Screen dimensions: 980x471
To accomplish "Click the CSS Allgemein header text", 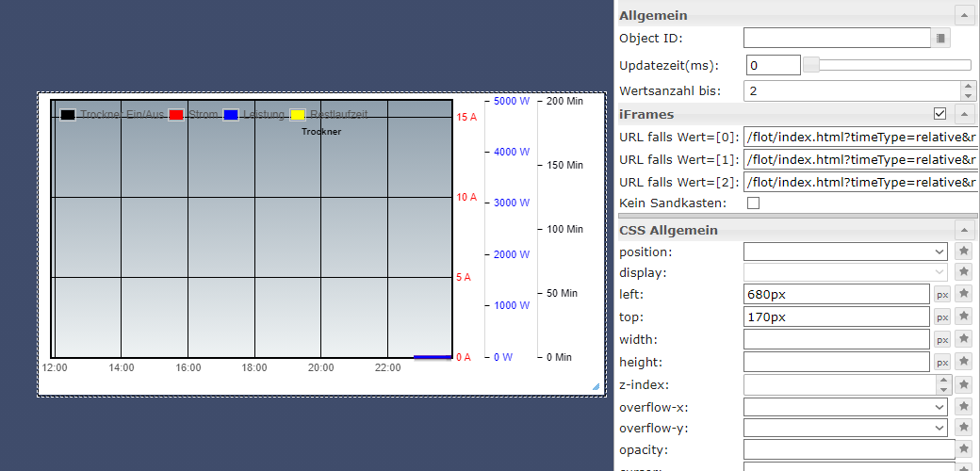I will [x=668, y=231].
